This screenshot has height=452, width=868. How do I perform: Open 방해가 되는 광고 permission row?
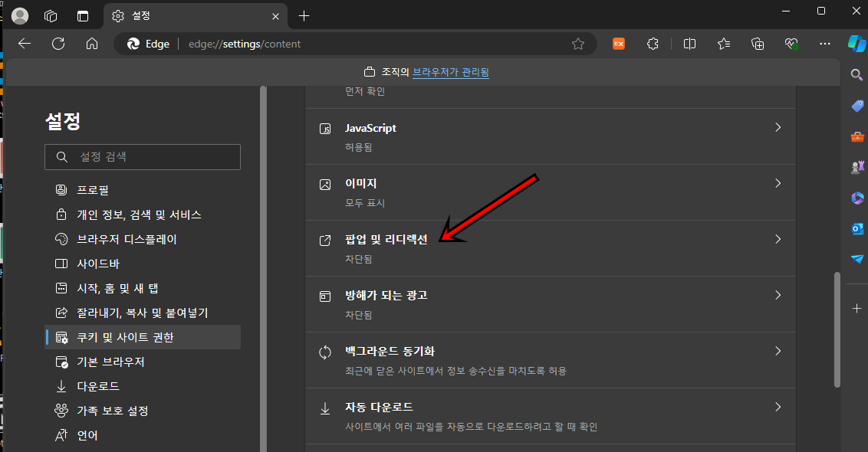[551, 304]
